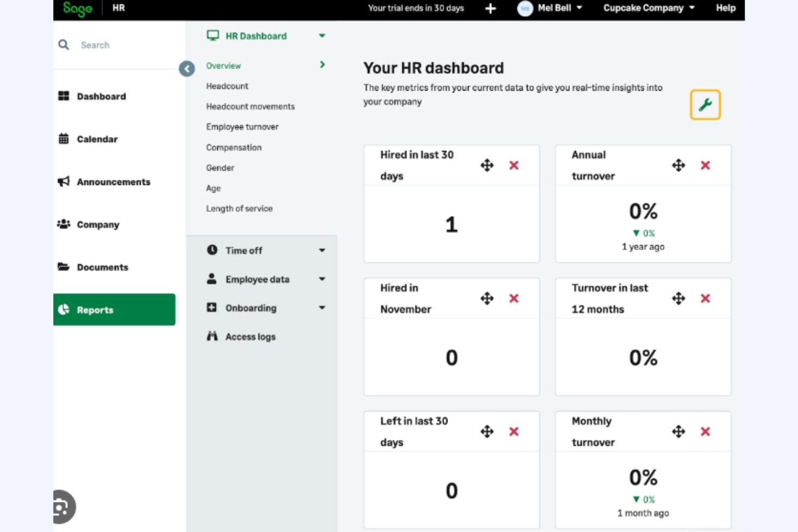Click the image search lens icon bottom-left

(61, 507)
